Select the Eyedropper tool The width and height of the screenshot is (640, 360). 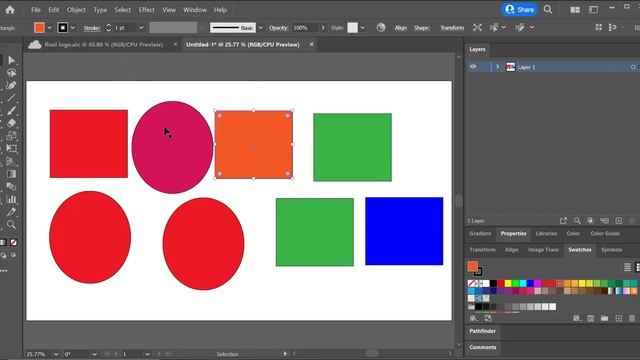pyautogui.click(x=11, y=212)
